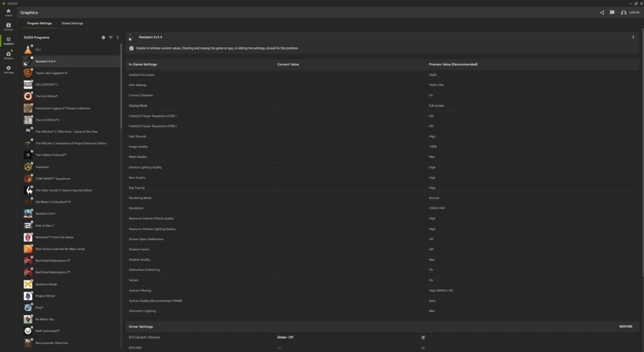Screen dimensions: 644x352
Task: Select Teardown in programs list
Action: 71,167
